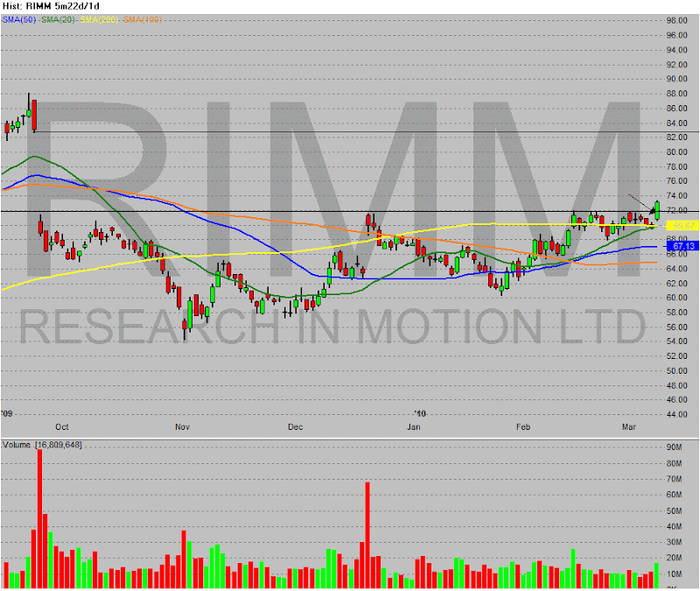Click the tallest red volume bar in October
This screenshot has height=591, width=700.
tap(39, 518)
